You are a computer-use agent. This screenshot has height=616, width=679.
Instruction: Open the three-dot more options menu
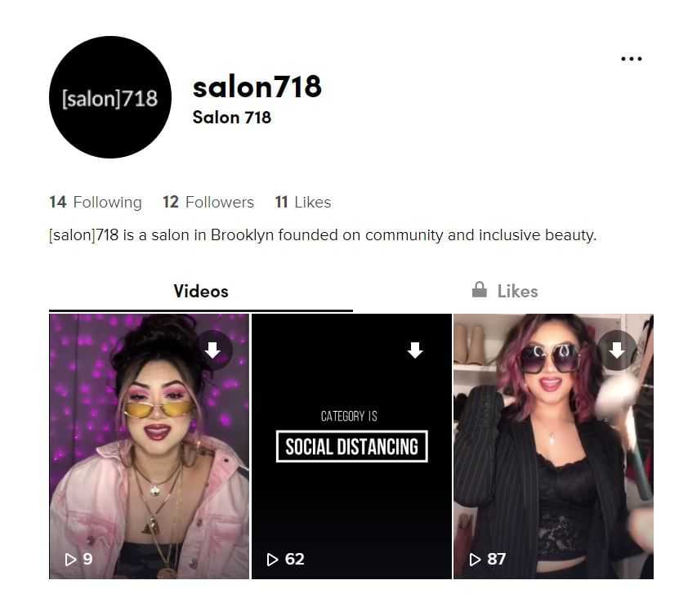[632, 59]
